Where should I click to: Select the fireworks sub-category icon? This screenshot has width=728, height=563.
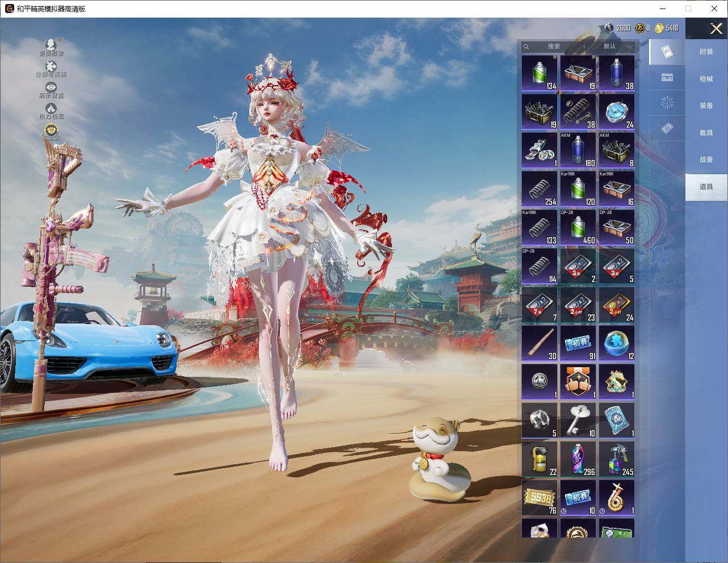pyautogui.click(x=667, y=103)
